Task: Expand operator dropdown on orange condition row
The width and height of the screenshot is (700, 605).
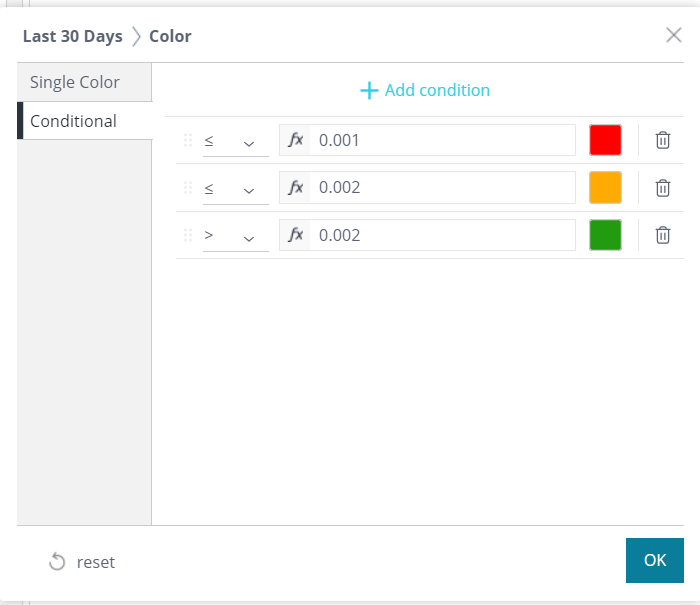Action: (x=235, y=188)
